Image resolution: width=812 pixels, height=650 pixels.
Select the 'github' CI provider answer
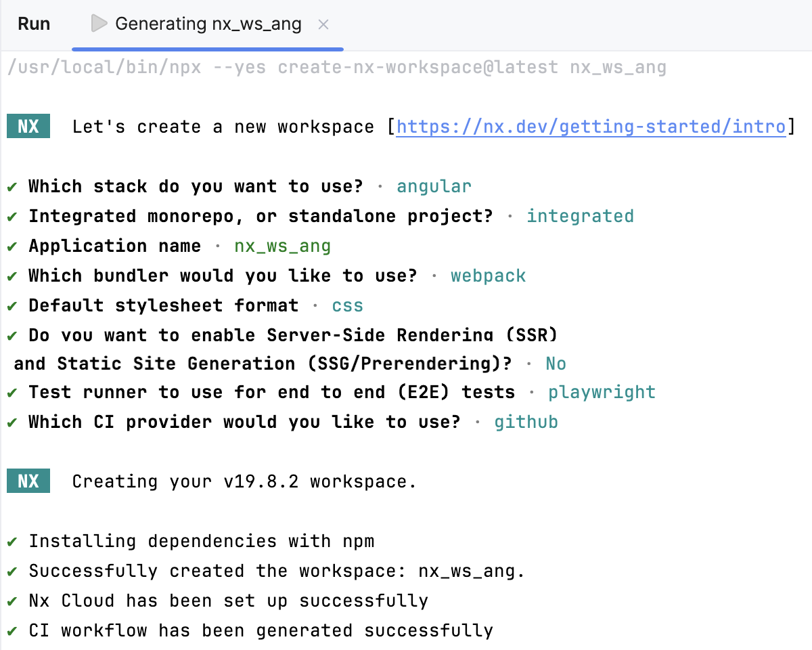coord(526,421)
